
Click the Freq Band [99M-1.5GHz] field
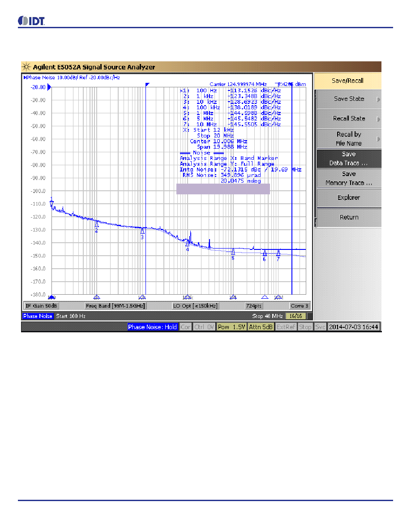tap(116, 306)
